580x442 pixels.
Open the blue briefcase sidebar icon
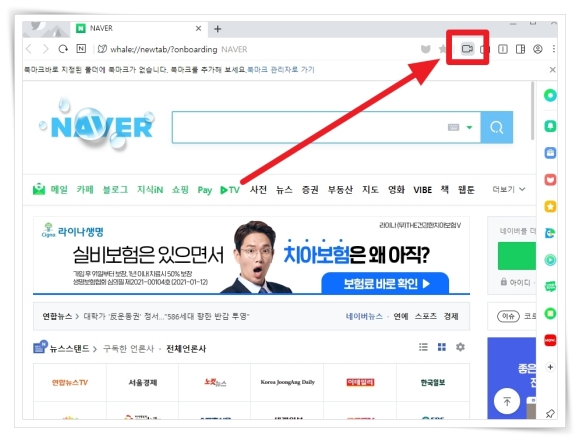click(x=550, y=153)
